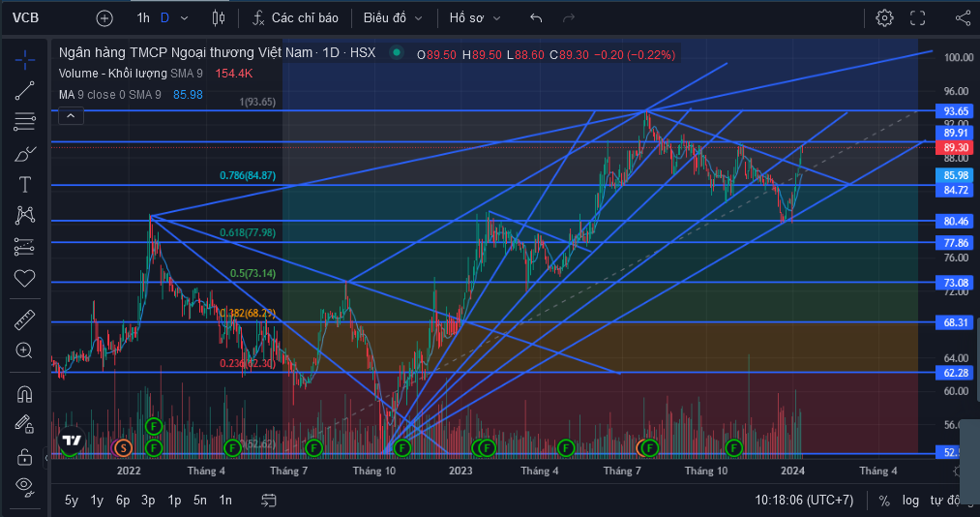Screen dimensions: 980x517
Task: Open the candlestick chart style selector
Action: click(x=218, y=18)
